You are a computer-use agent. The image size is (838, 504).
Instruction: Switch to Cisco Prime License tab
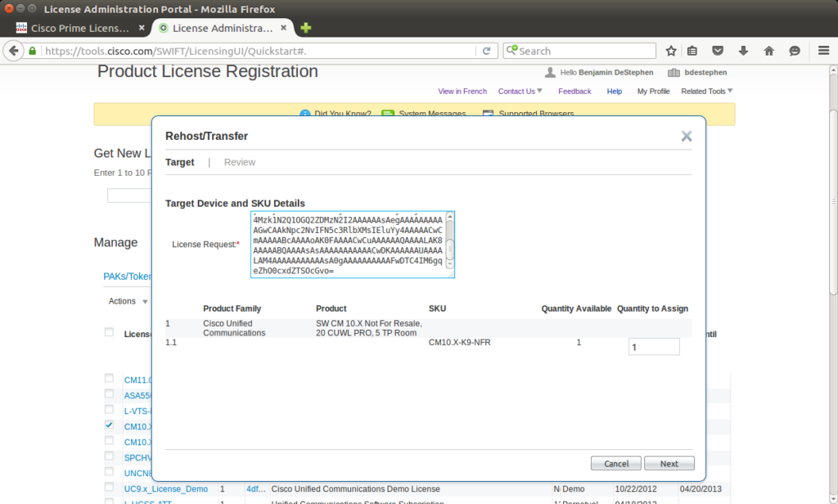click(80, 28)
